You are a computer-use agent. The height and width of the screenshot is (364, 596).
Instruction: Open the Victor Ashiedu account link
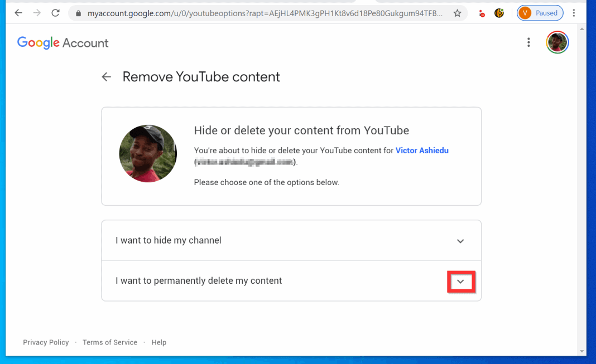coord(422,150)
